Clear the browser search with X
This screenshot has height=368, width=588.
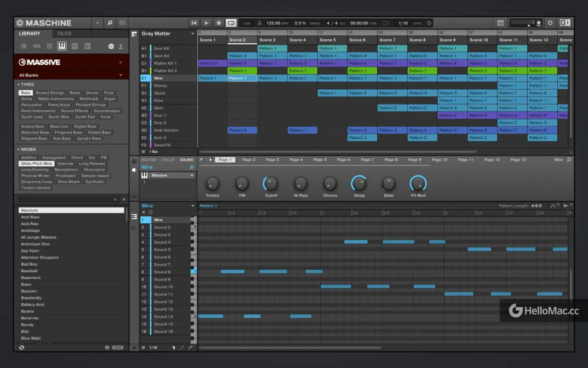pos(115,199)
